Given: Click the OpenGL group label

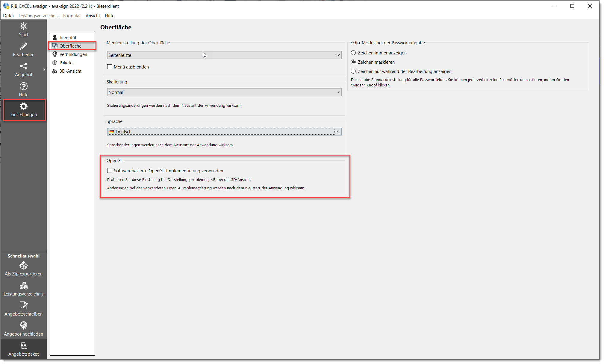Looking at the screenshot, I should (x=114, y=161).
